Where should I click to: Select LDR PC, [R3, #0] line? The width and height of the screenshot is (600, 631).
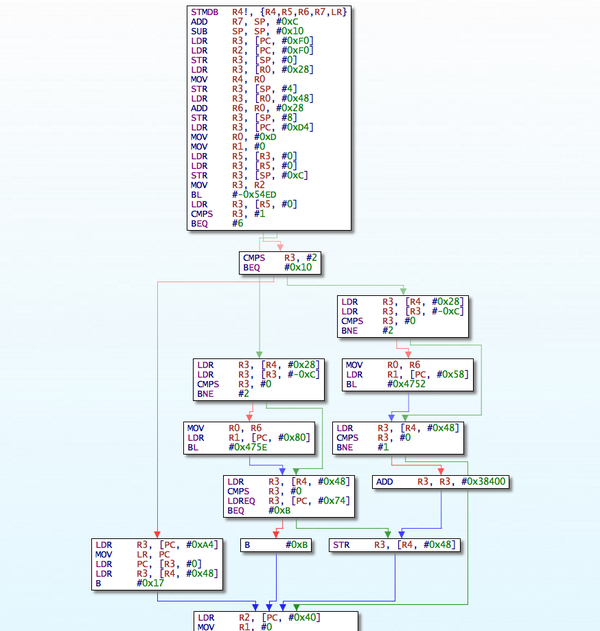tap(148, 564)
